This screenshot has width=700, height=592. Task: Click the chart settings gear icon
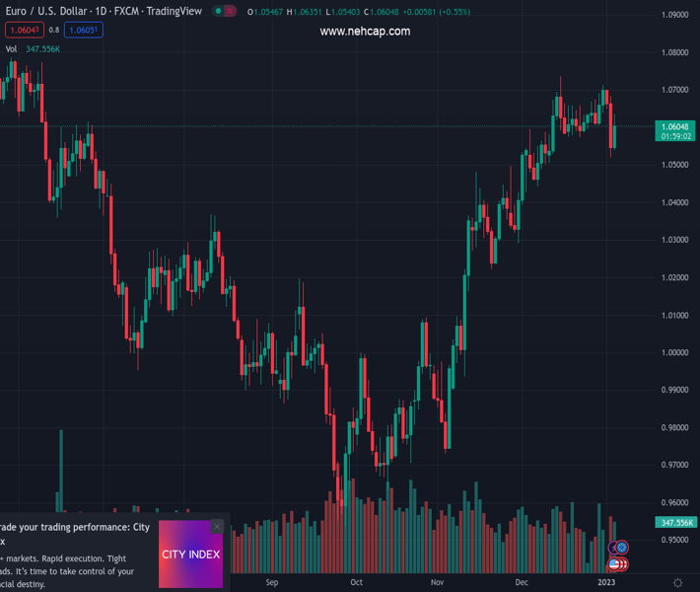pos(677,583)
